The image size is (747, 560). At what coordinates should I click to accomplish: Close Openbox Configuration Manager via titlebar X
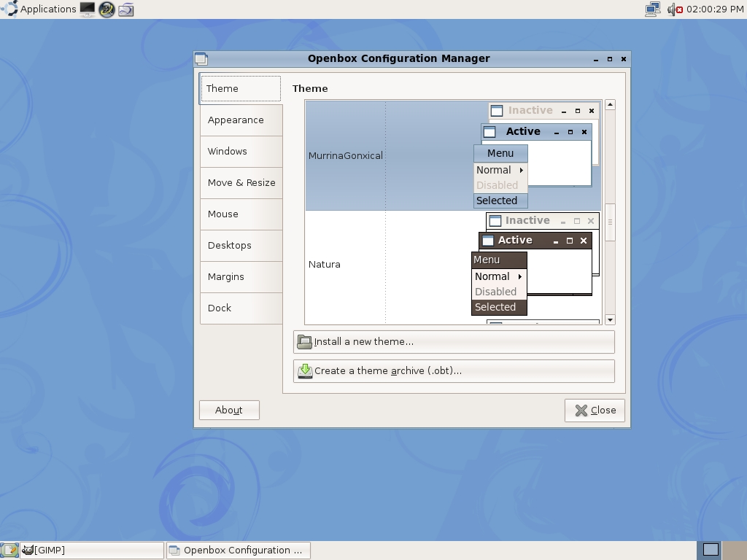623,59
